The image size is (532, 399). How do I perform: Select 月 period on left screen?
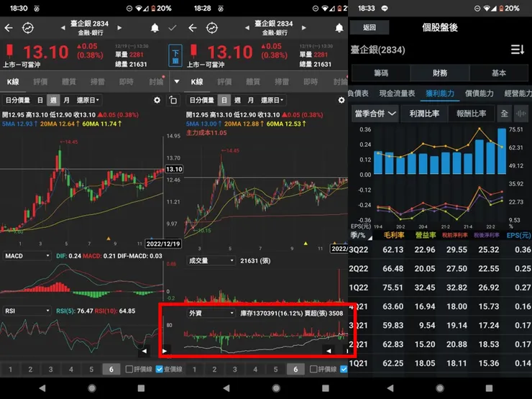click(66, 100)
